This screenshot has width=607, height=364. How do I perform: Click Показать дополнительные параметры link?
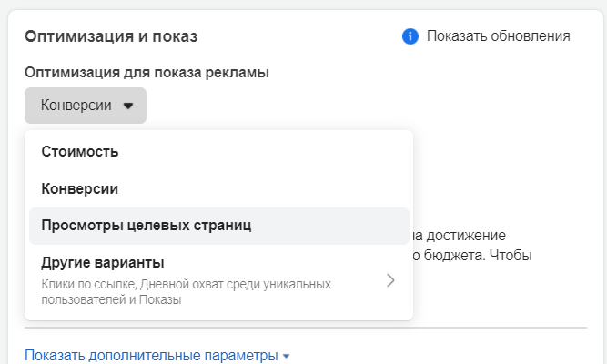point(150,355)
